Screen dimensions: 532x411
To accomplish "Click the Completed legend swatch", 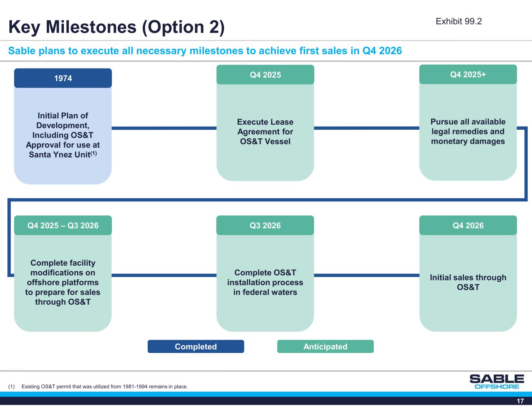I will (196, 347).
